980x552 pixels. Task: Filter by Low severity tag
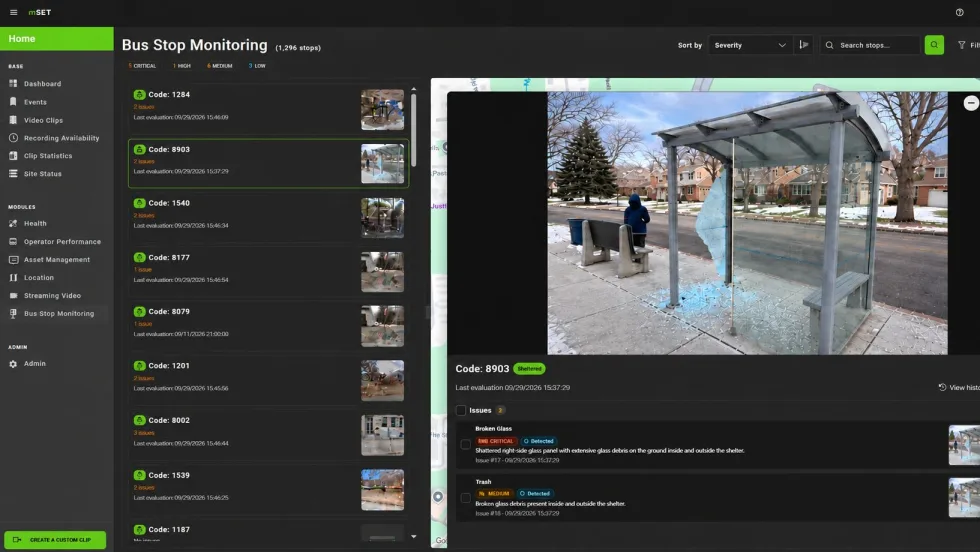[x=257, y=66]
